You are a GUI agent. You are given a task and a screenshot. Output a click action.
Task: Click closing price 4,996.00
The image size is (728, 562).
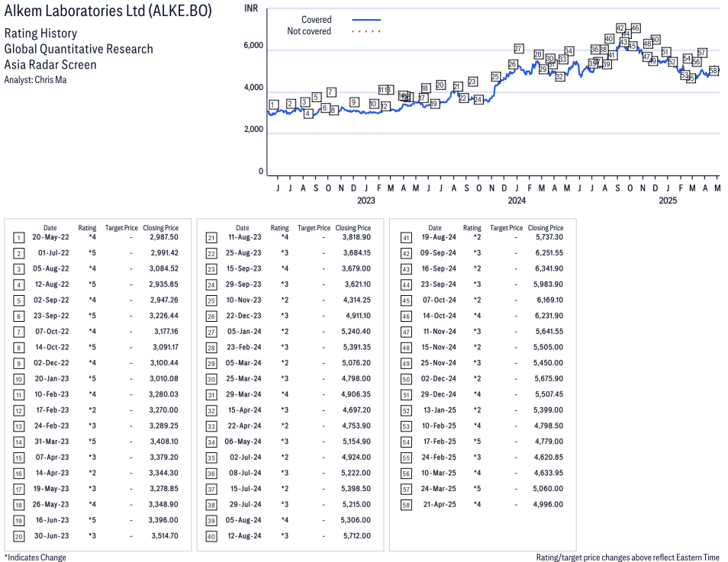[549, 505]
